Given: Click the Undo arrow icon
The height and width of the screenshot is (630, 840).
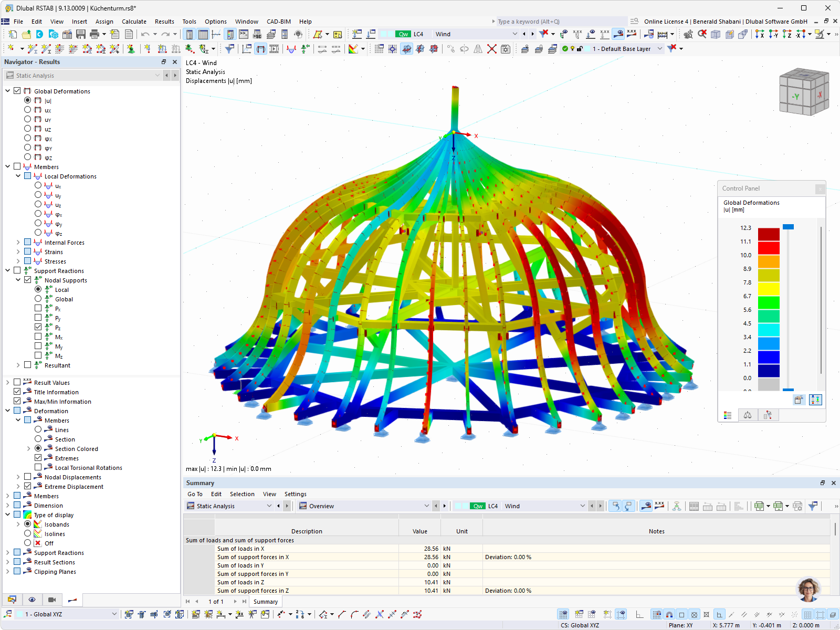Looking at the screenshot, I should 145,34.
